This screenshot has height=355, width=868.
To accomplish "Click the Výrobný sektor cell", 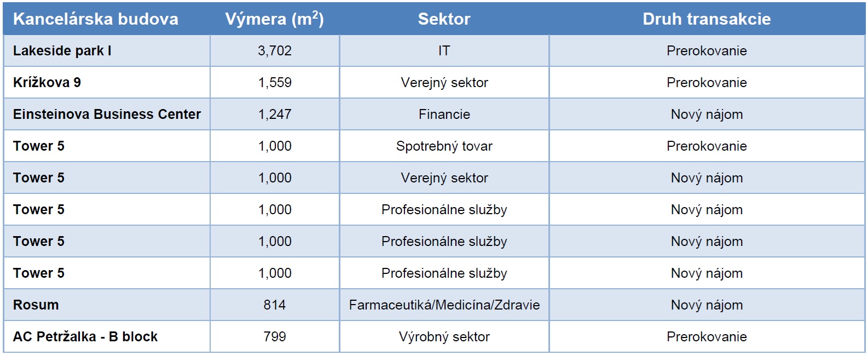I will (x=444, y=337).
